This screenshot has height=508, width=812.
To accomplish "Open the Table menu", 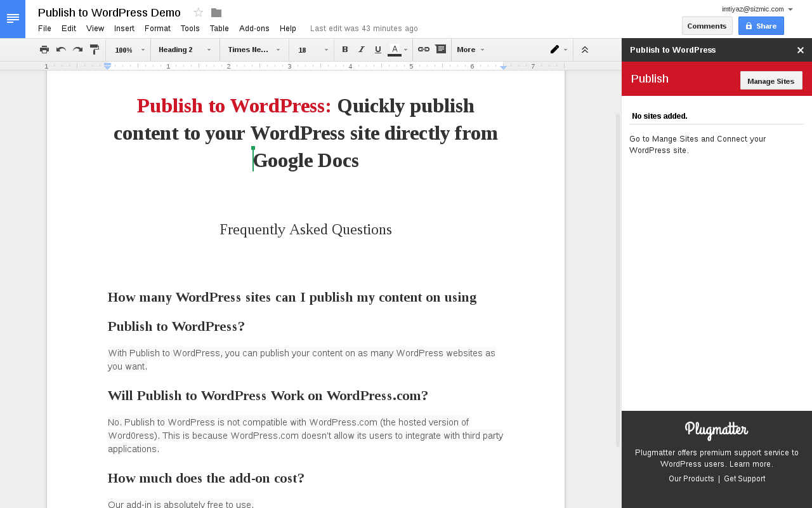I will pyautogui.click(x=219, y=29).
